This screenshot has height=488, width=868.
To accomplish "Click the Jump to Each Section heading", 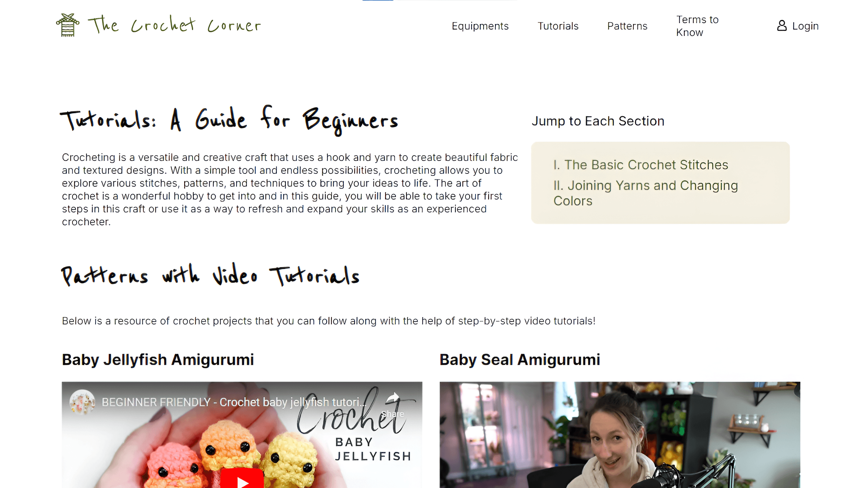I will coord(598,121).
